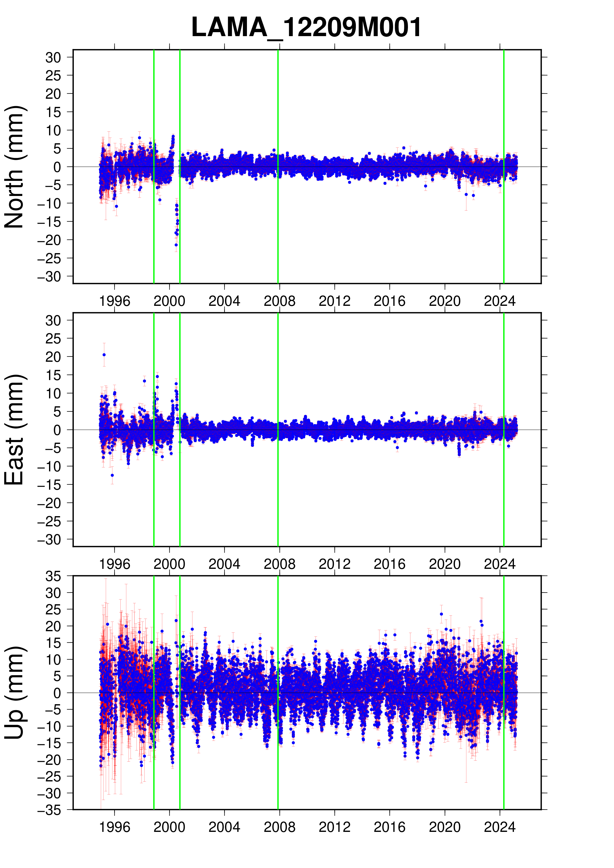Click the -35 tick label on Up axis
Screen dimensions: 614x868
pos(50,810)
